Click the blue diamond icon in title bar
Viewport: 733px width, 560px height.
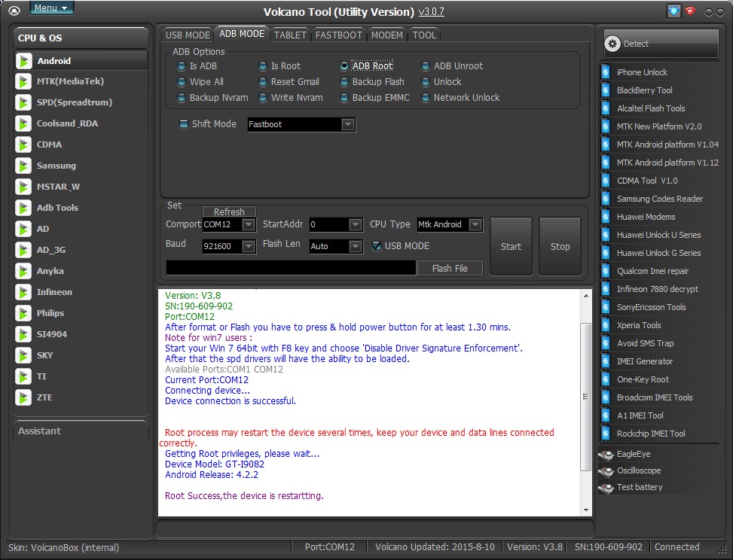673,11
